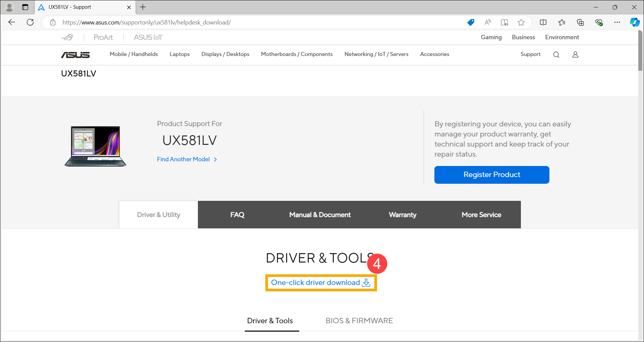Image resolution: width=644 pixels, height=342 pixels.
Task: Open Mobile / Handhelds menu
Action: [x=134, y=54]
